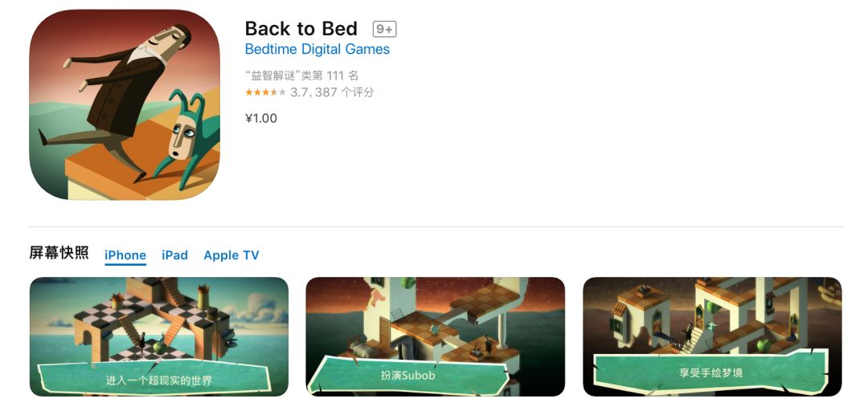Click the Back to Bed app icon
Image resolution: width=868 pixels, height=411 pixels.
[125, 104]
